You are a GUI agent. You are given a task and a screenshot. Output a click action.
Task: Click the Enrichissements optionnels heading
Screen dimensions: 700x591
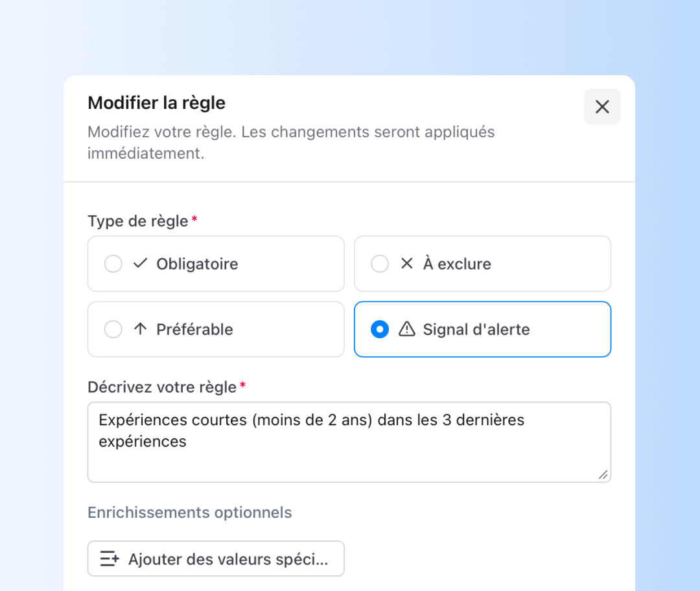tap(190, 513)
